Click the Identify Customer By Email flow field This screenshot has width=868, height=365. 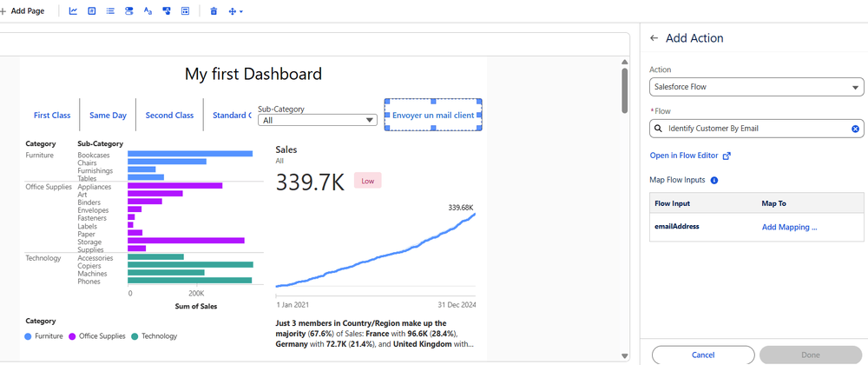[751, 129]
